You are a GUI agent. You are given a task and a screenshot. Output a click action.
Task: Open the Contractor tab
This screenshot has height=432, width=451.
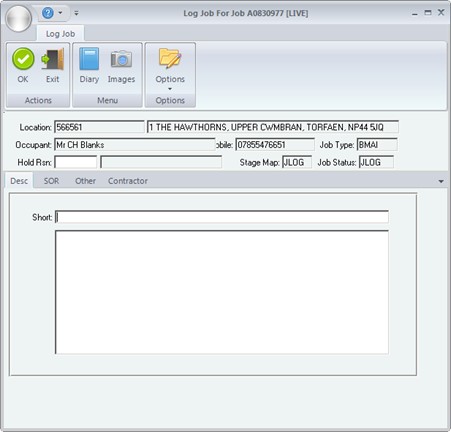(x=128, y=181)
